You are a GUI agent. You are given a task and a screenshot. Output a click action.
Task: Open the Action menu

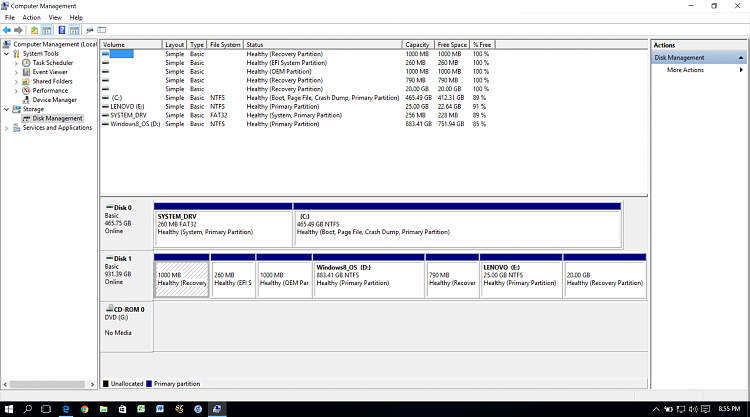point(32,18)
